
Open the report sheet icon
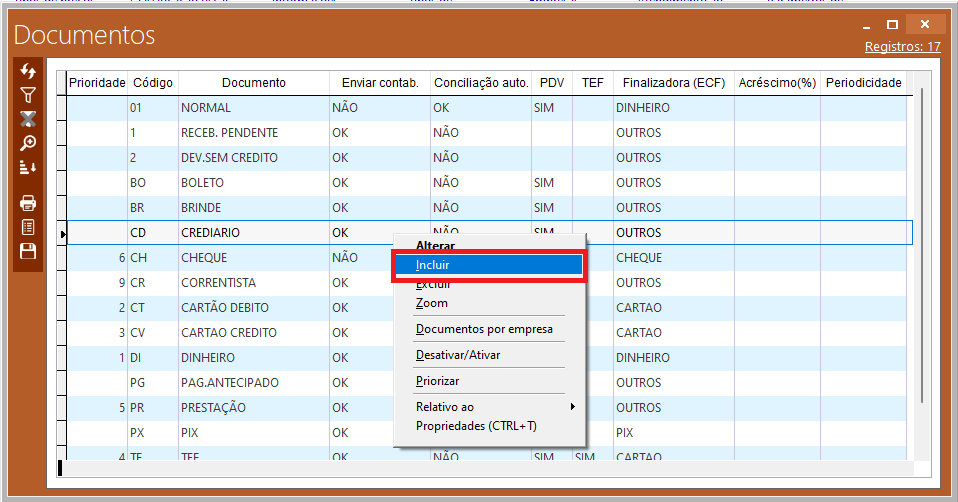(x=28, y=227)
